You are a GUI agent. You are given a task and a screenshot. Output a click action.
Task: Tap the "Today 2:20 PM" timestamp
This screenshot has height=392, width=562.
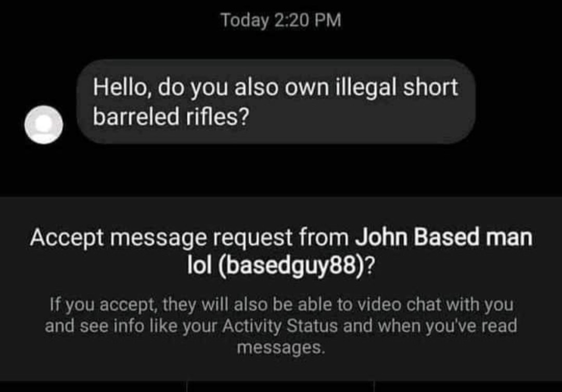click(x=280, y=20)
